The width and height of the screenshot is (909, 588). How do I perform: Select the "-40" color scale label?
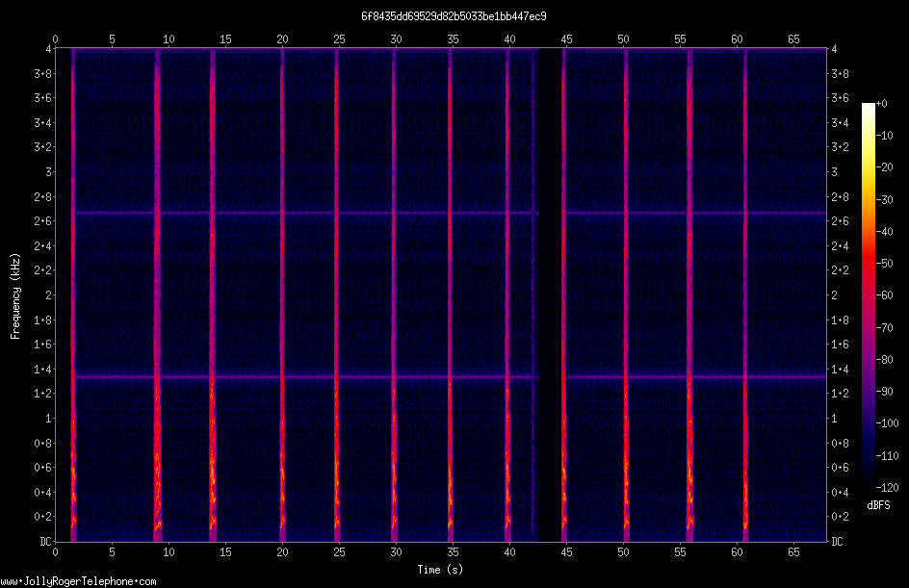(x=885, y=232)
